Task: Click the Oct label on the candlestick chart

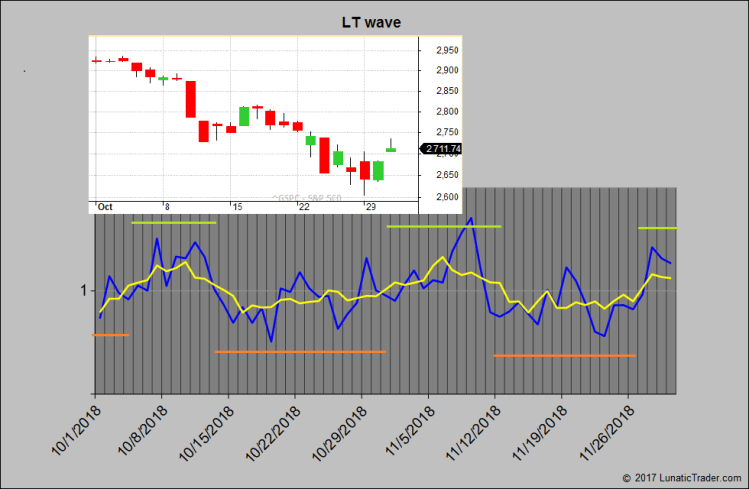Action: pyautogui.click(x=105, y=206)
